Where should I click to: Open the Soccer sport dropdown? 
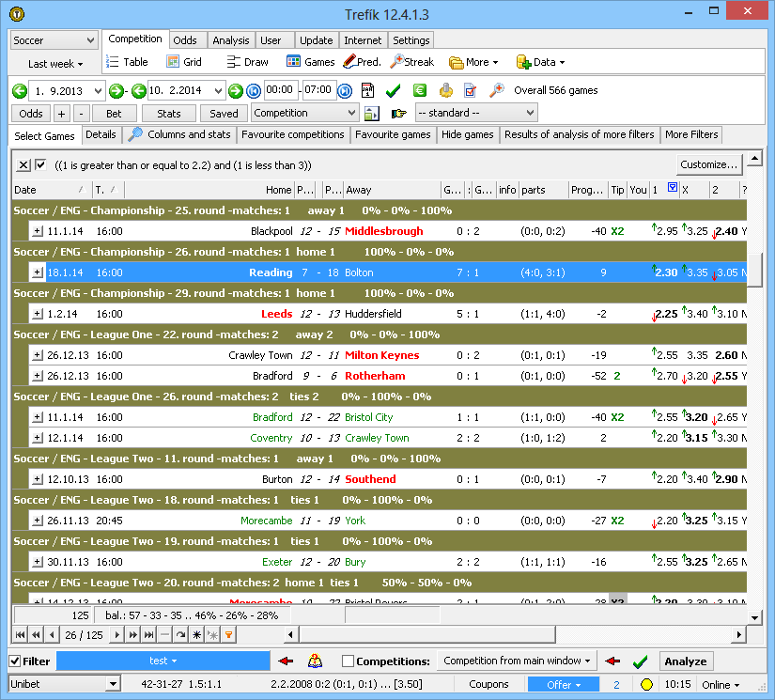54,40
